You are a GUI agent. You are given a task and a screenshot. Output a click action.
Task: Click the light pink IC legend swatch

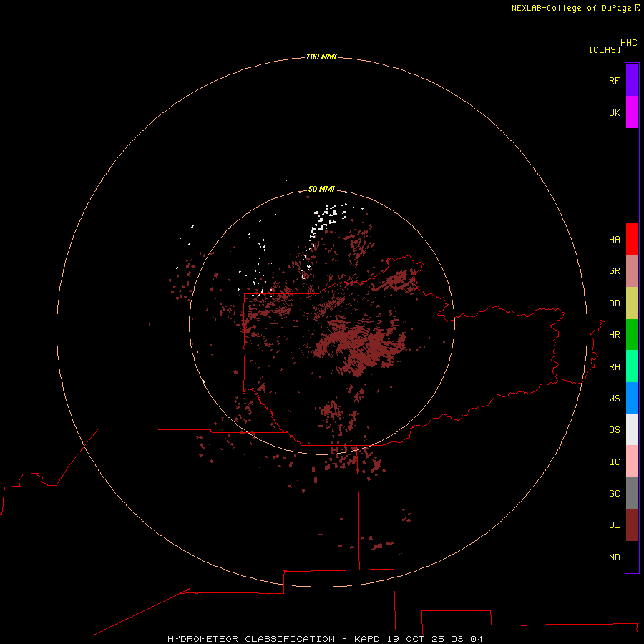point(632,462)
